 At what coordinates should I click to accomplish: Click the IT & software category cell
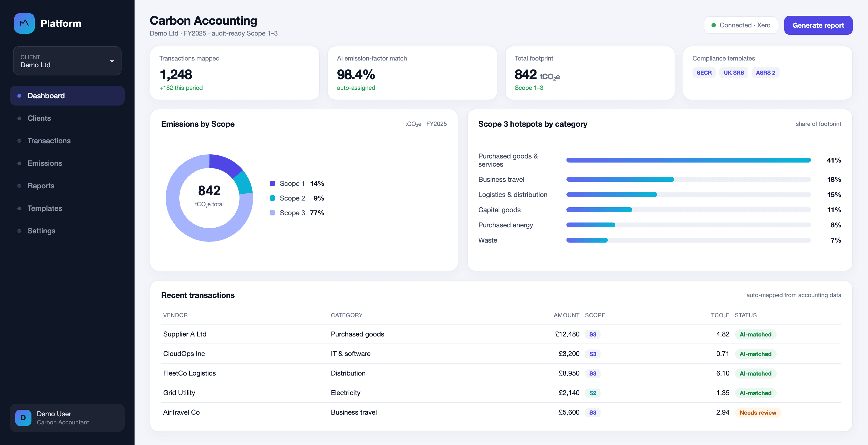click(x=350, y=354)
